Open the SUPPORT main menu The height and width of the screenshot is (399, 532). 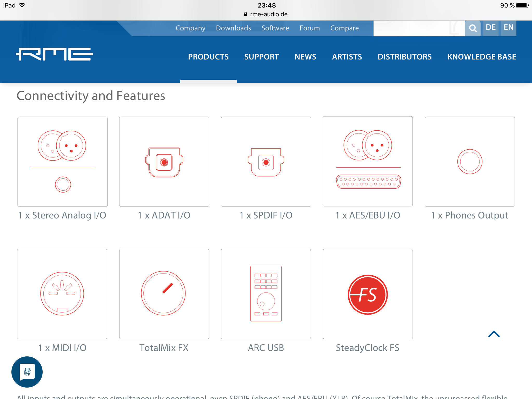tap(261, 57)
